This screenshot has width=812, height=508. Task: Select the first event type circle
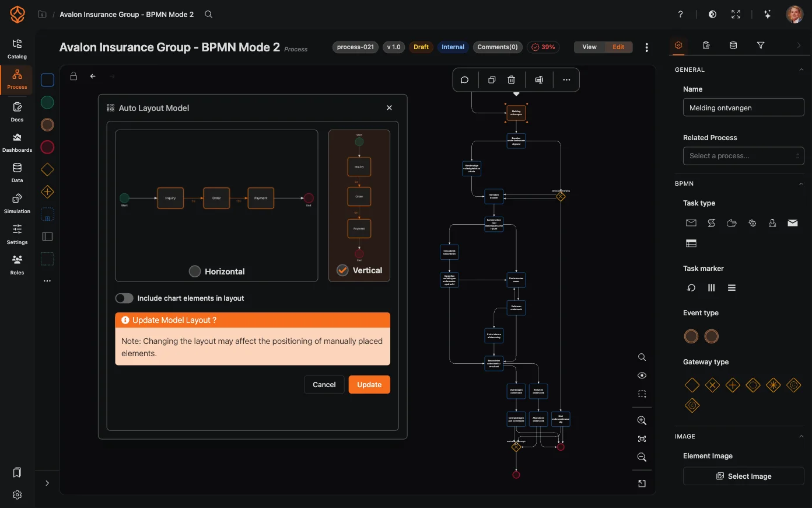coord(691,336)
